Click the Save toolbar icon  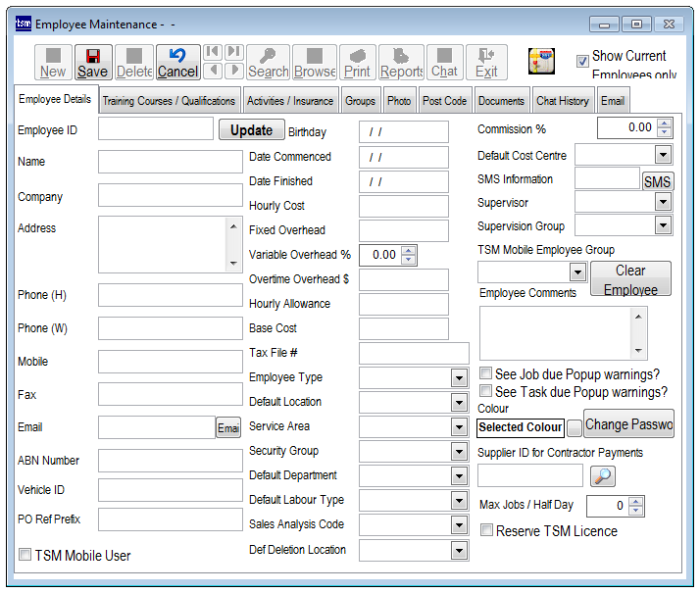click(x=92, y=62)
